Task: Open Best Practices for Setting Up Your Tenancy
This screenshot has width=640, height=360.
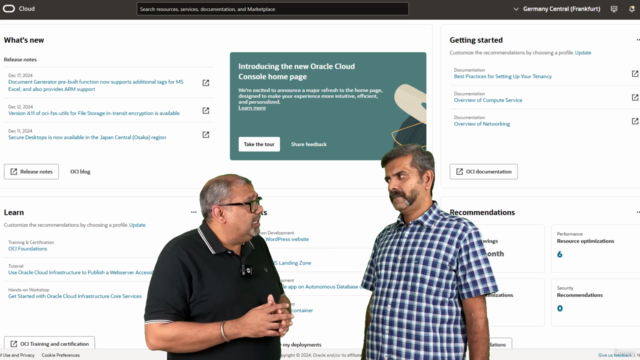Action: [x=502, y=76]
